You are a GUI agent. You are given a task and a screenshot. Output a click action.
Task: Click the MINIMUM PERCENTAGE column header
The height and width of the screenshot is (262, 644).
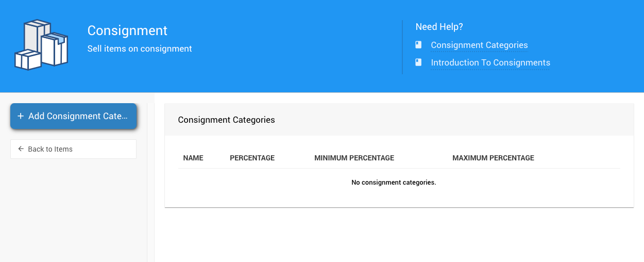click(354, 158)
